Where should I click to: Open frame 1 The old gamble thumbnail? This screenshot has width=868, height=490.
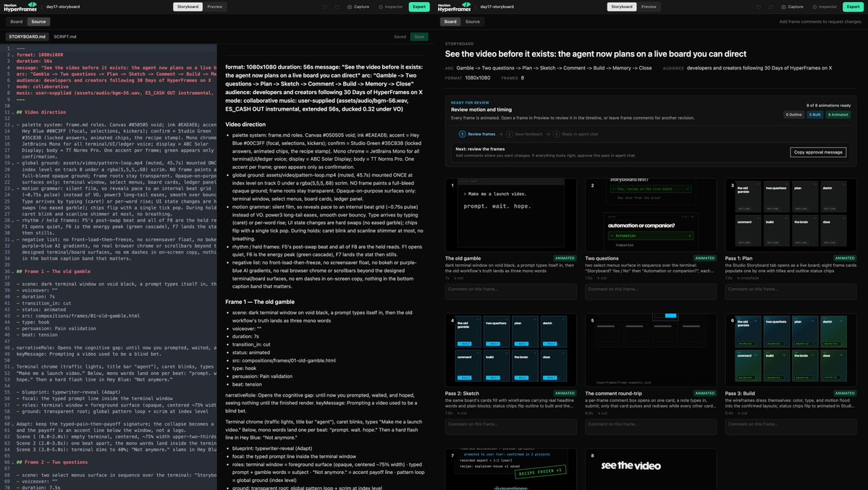pos(510,215)
